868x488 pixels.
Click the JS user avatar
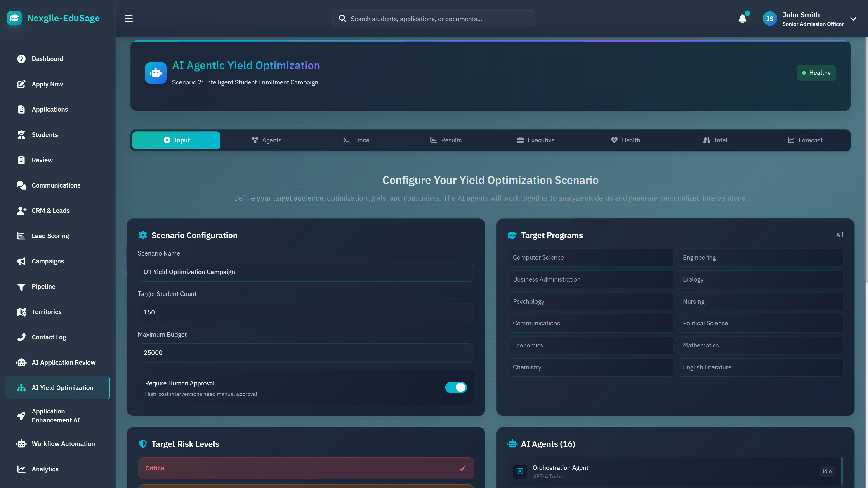coord(770,19)
